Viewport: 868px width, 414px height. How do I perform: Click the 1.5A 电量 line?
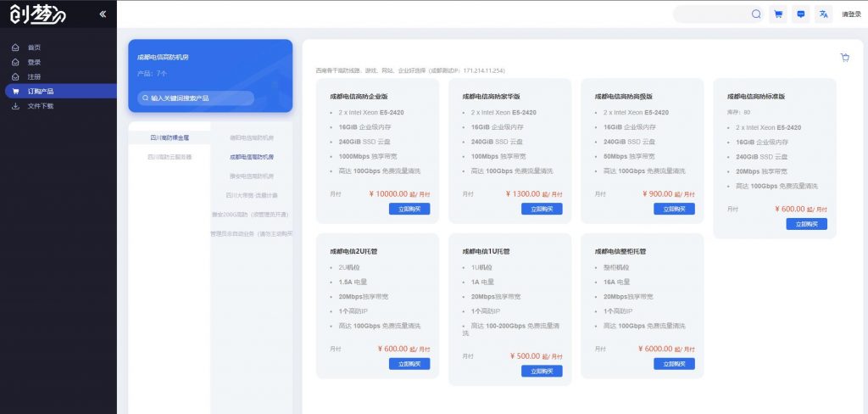pos(353,283)
